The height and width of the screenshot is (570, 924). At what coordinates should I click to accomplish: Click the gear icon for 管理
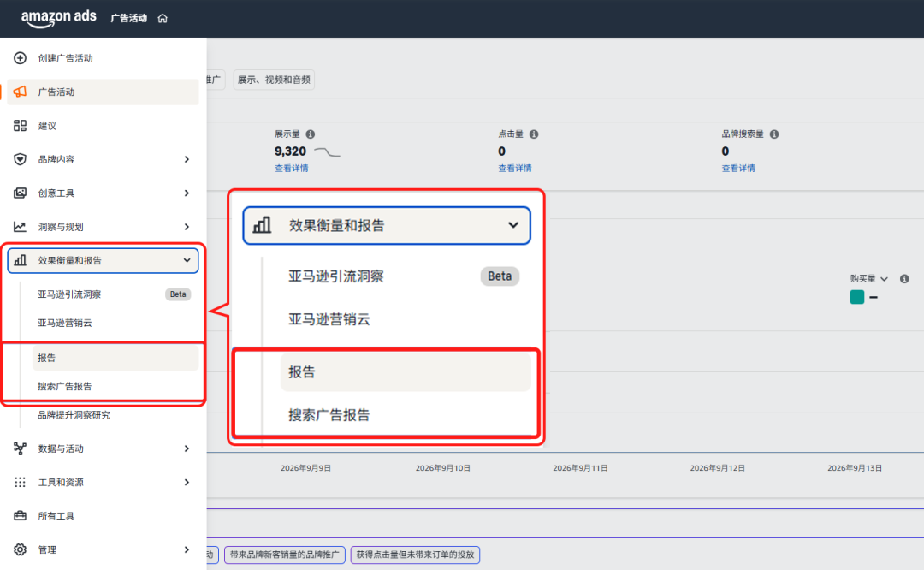(20, 549)
